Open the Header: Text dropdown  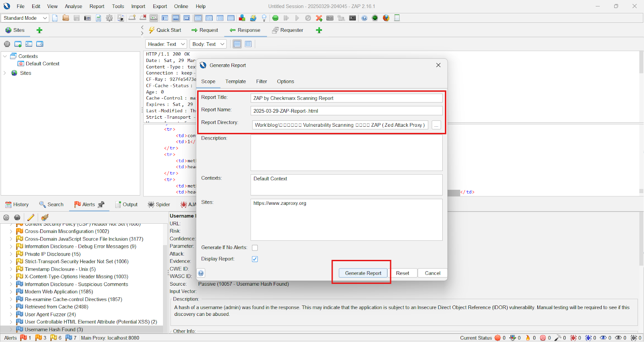[x=166, y=44]
